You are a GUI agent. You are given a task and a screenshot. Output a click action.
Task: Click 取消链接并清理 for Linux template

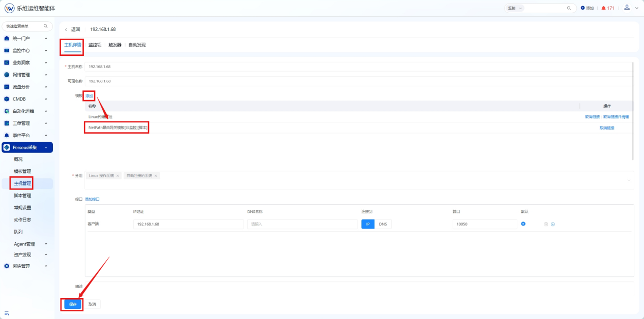tap(616, 117)
